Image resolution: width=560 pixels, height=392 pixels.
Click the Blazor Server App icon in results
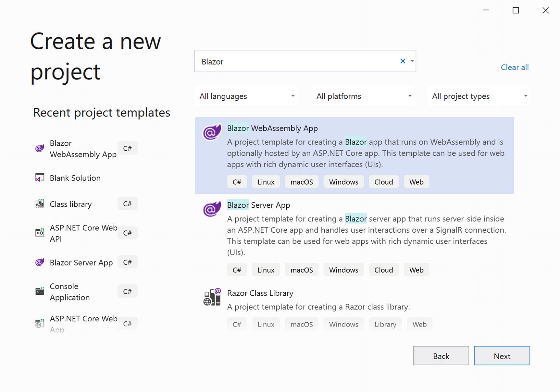click(x=212, y=209)
